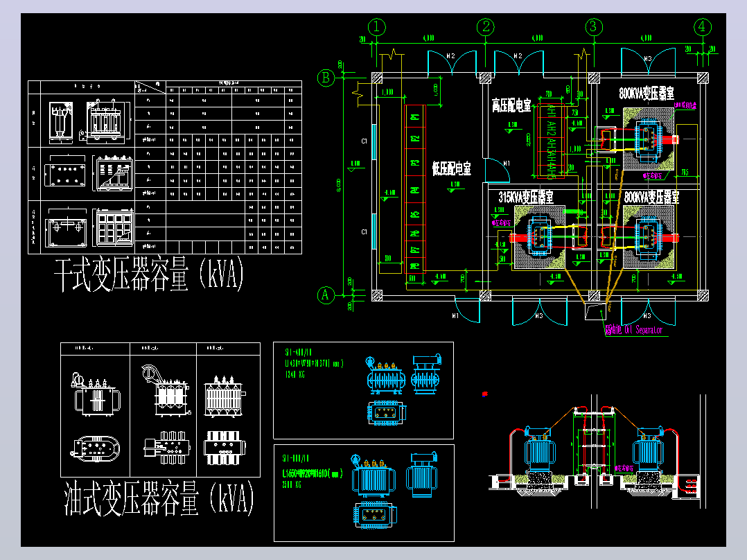Select grid axis bubble 3
This screenshot has width=747, height=560.
coord(594,27)
